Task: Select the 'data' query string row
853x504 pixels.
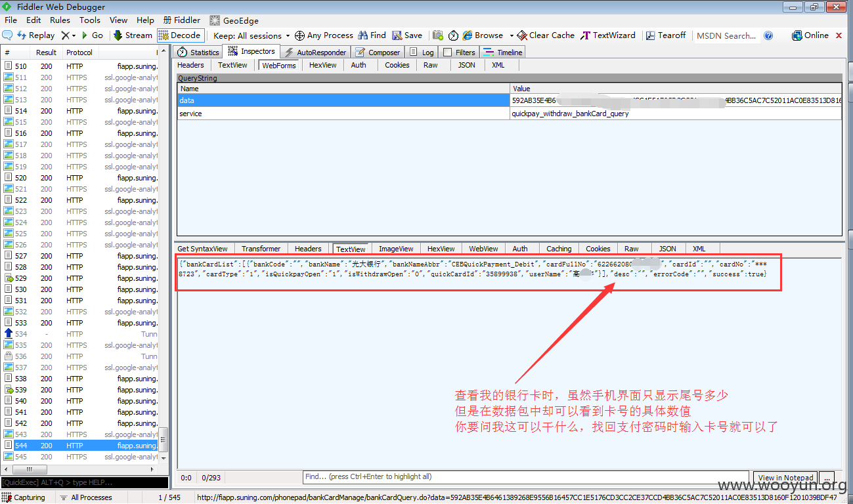Action: click(509, 100)
